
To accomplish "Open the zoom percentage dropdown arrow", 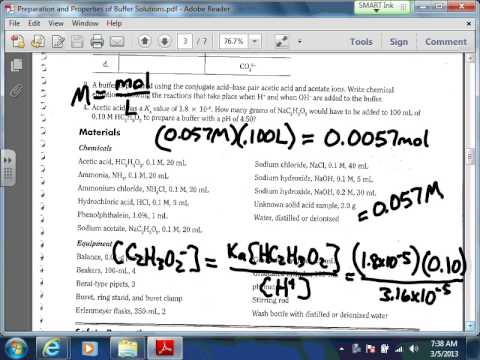I will (255, 41).
